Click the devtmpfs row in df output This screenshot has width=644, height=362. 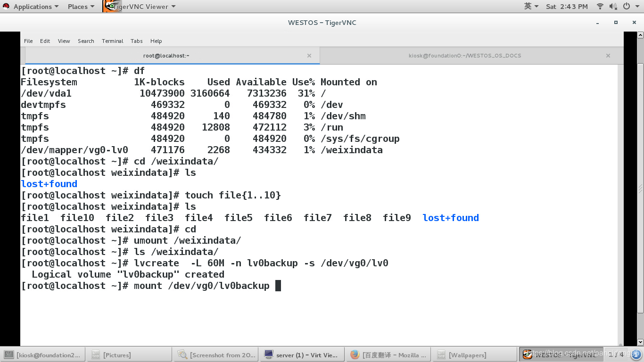click(182, 105)
